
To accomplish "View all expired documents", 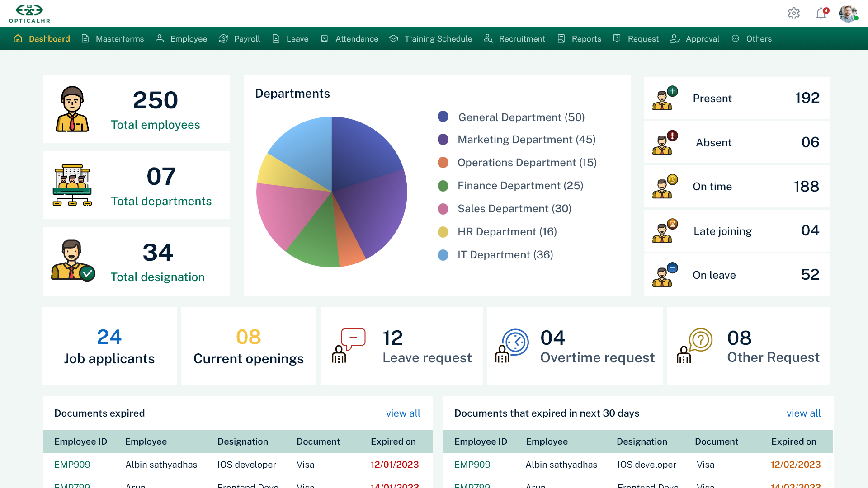I will 403,413.
